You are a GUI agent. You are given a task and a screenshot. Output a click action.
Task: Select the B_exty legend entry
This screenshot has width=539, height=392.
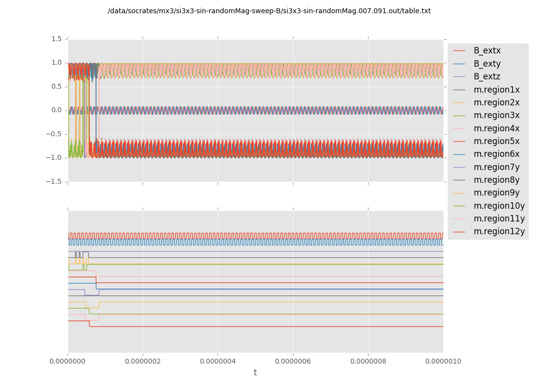pos(487,64)
